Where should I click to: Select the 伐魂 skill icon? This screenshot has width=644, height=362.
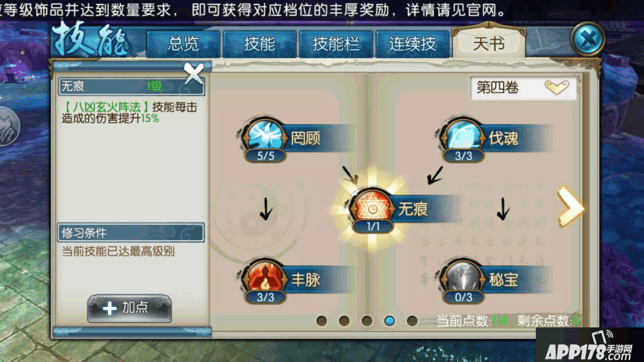(464, 136)
